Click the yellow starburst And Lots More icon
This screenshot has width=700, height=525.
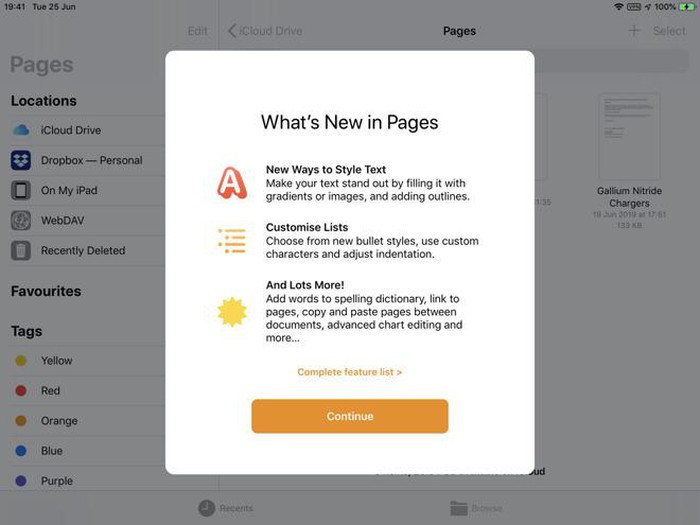[x=232, y=312]
